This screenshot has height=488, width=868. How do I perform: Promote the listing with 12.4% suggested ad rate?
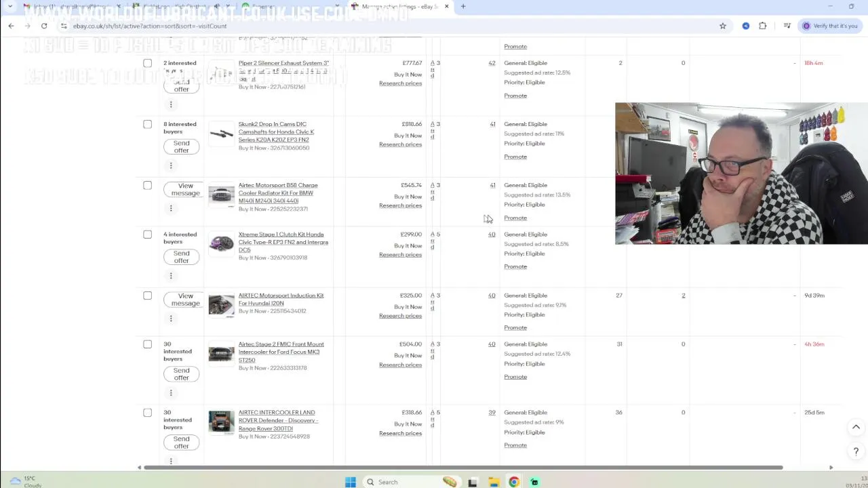pos(515,377)
